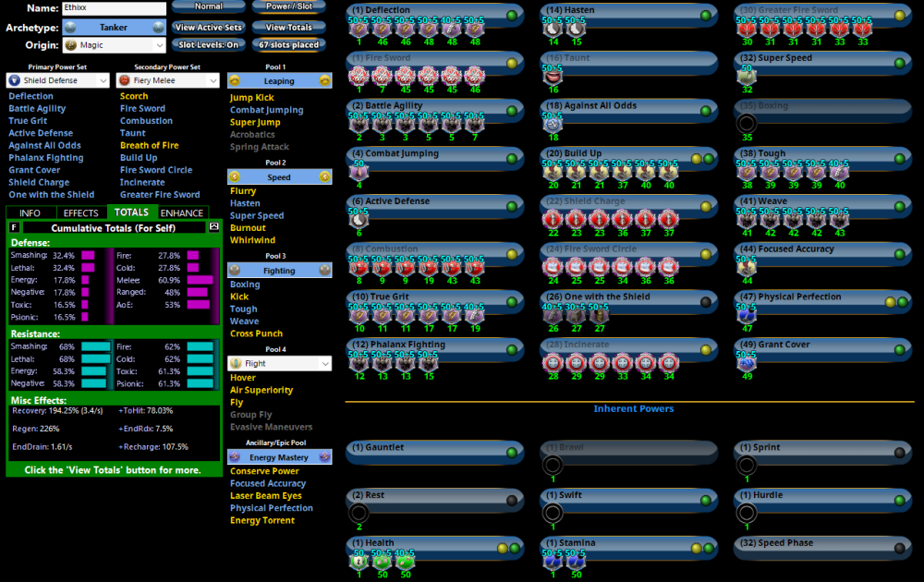The width and height of the screenshot is (924, 582).
Task: Switch to the EFFECTS tab
Action: [x=81, y=212]
